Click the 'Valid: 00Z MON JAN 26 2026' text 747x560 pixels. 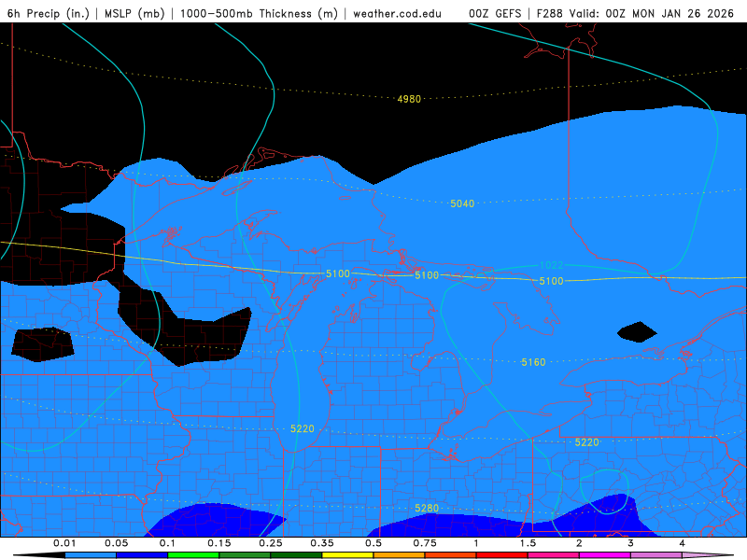tap(652, 13)
